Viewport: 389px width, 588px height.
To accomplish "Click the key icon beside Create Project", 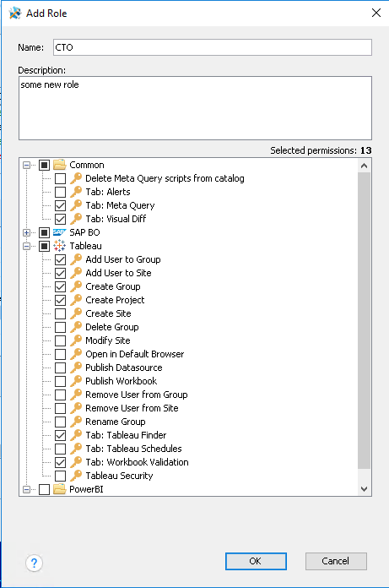I will (76, 300).
